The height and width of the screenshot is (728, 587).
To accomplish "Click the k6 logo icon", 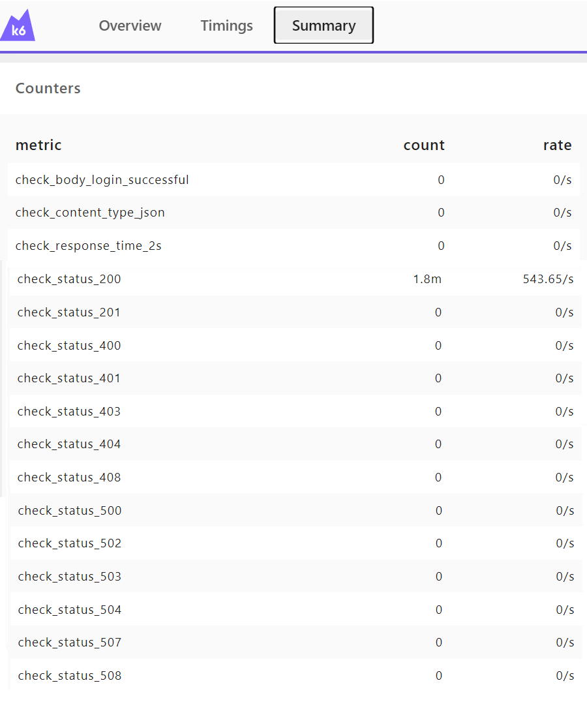I will click(17, 25).
